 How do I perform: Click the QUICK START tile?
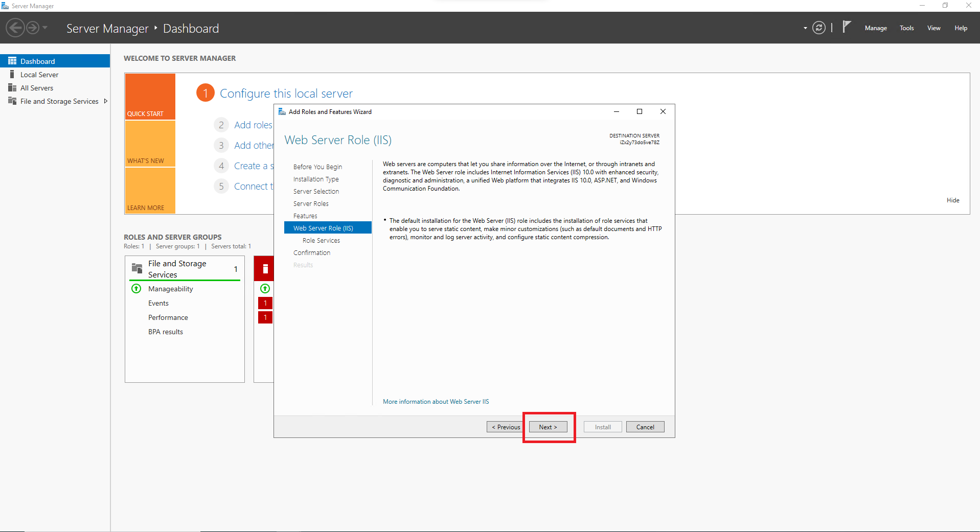(x=150, y=97)
